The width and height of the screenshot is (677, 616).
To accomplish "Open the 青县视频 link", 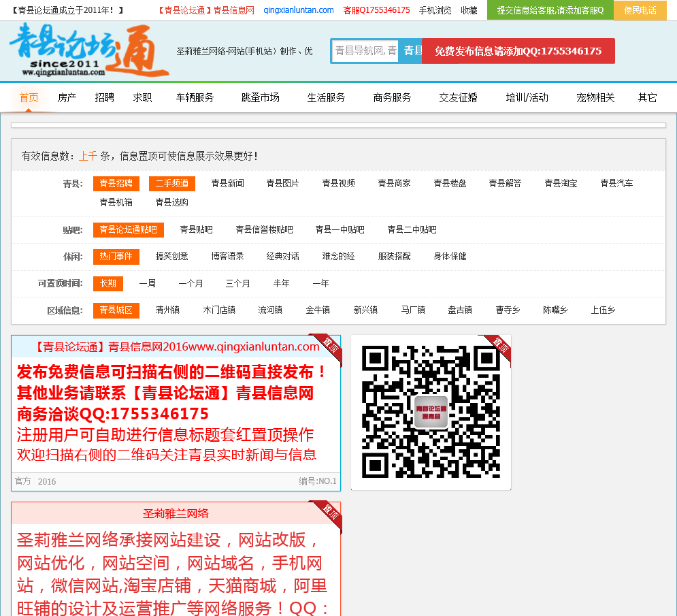I will click(339, 184).
